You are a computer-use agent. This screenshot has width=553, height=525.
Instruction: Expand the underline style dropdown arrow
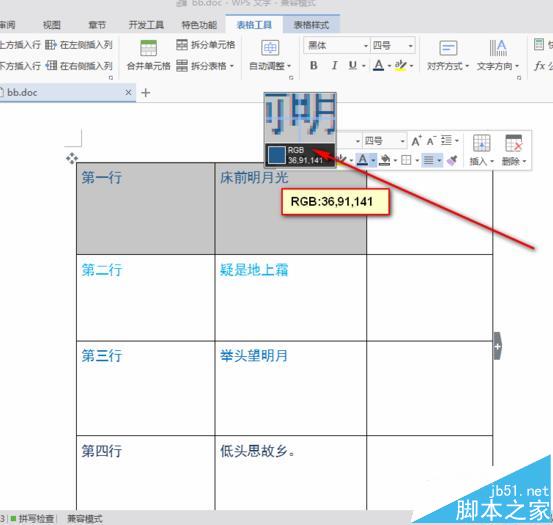tap(364, 66)
